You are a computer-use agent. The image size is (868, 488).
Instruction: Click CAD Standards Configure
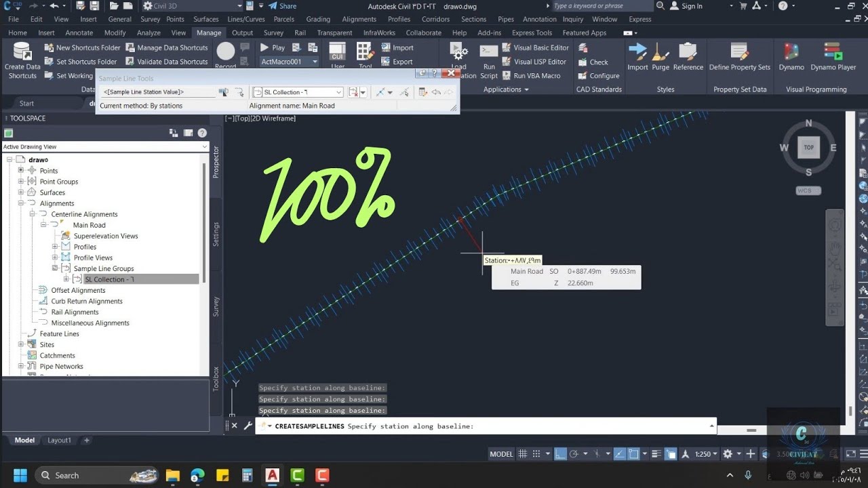pyautogui.click(x=599, y=75)
